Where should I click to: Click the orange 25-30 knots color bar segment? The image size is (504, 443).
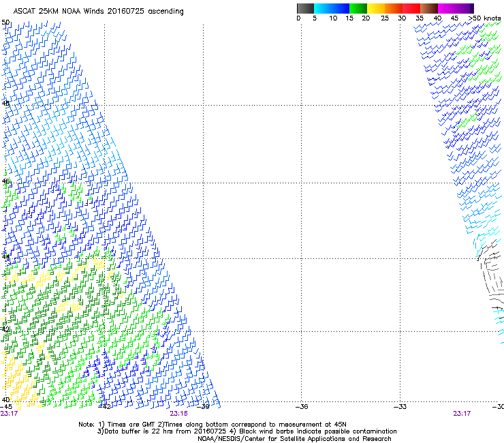(394, 8)
